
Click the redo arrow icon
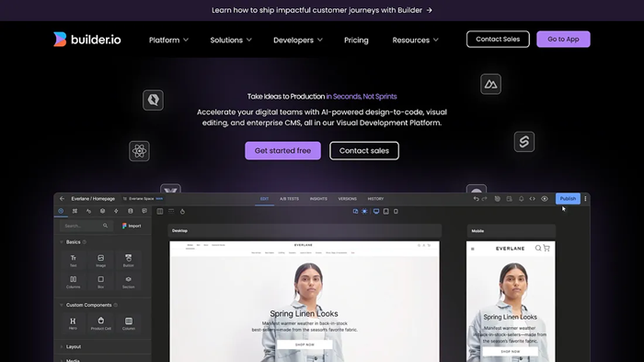click(484, 199)
